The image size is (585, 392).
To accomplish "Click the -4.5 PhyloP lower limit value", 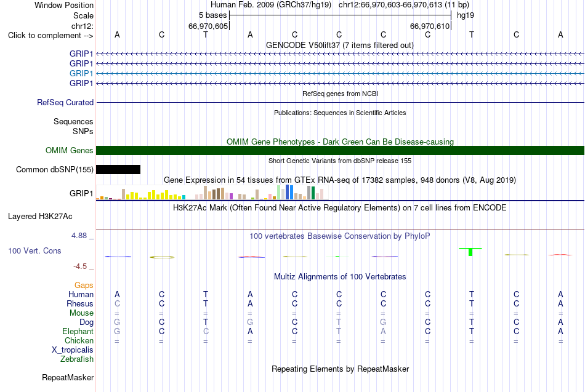I will 80,266.
